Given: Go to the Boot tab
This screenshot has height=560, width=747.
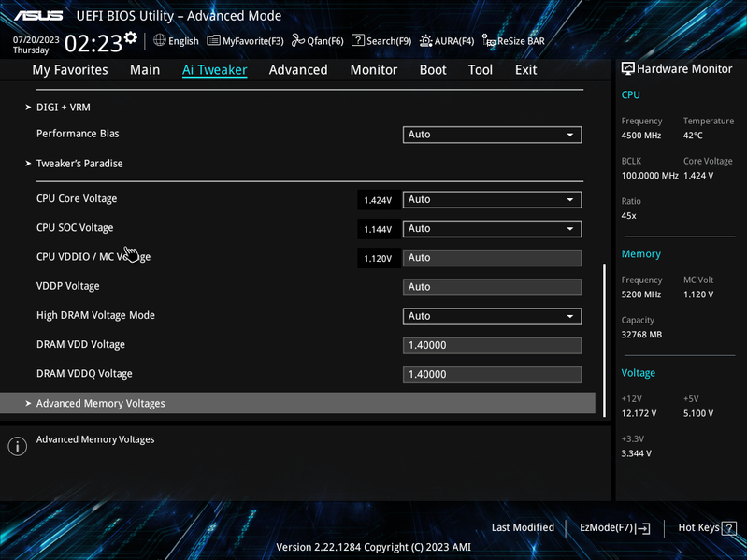Looking at the screenshot, I should coord(433,70).
